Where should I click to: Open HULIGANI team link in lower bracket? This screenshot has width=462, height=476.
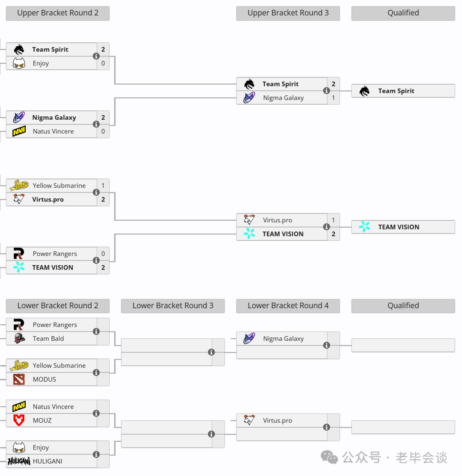click(x=47, y=461)
